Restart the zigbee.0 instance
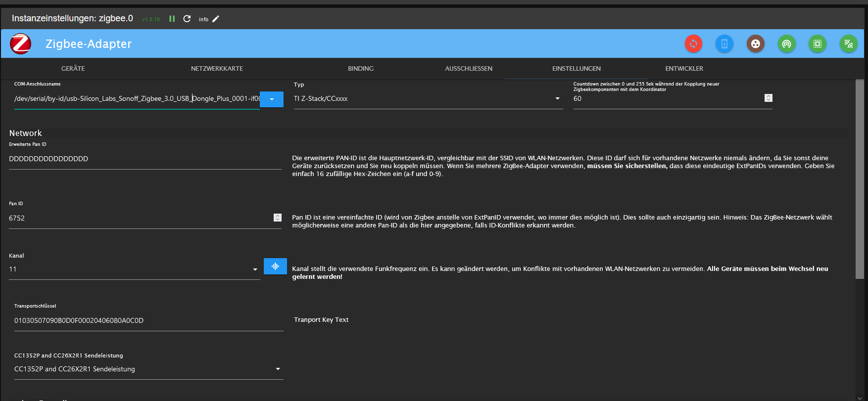 [187, 19]
